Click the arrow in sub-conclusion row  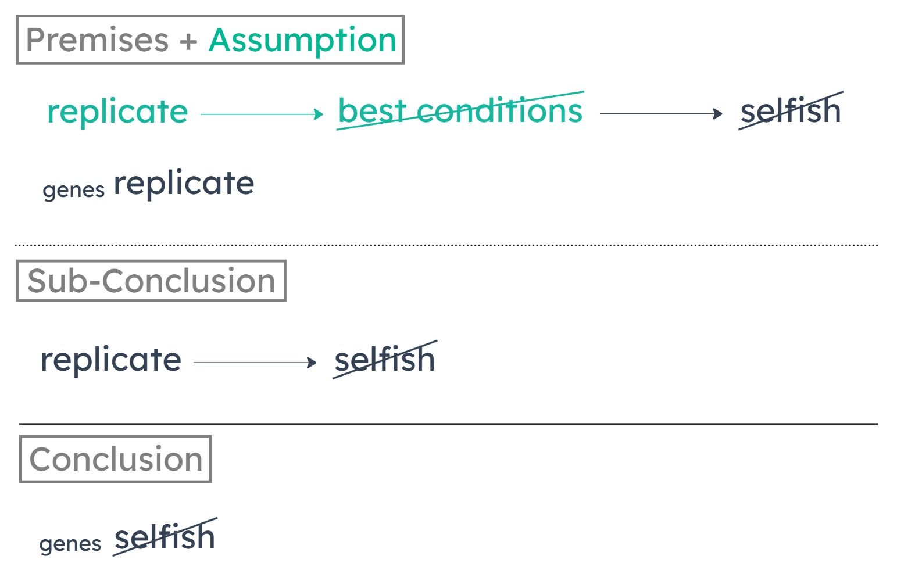[255, 363]
